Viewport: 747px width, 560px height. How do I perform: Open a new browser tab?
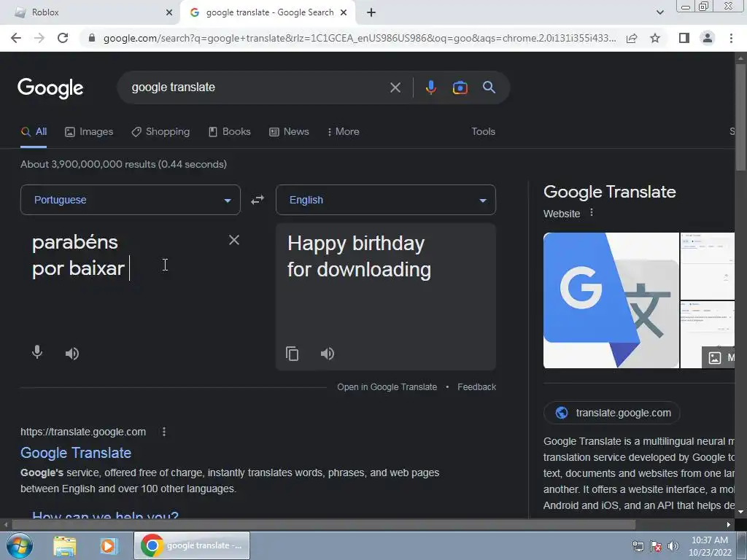[x=371, y=13]
